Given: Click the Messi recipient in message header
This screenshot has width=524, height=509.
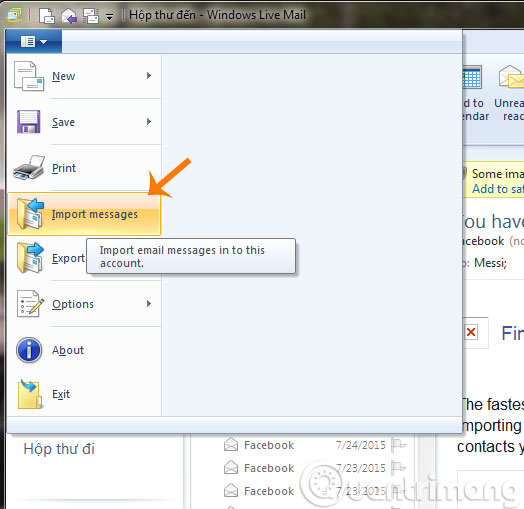Looking at the screenshot, I should (491, 263).
